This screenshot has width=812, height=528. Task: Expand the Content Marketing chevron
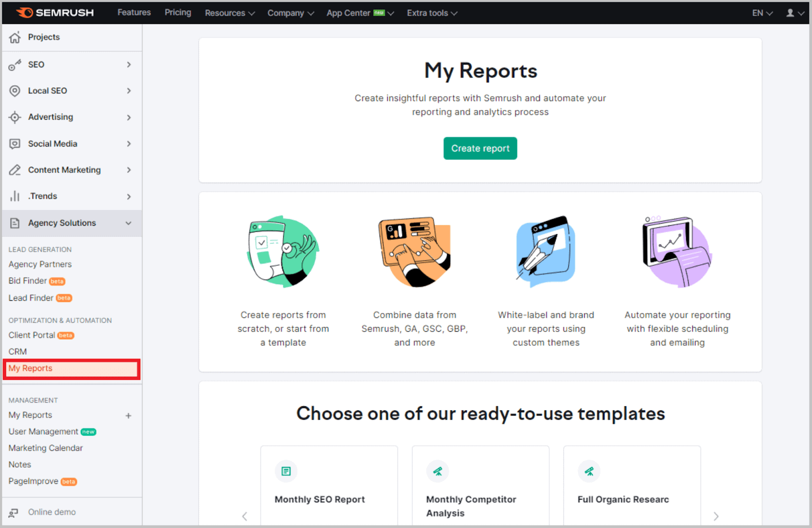(x=129, y=170)
